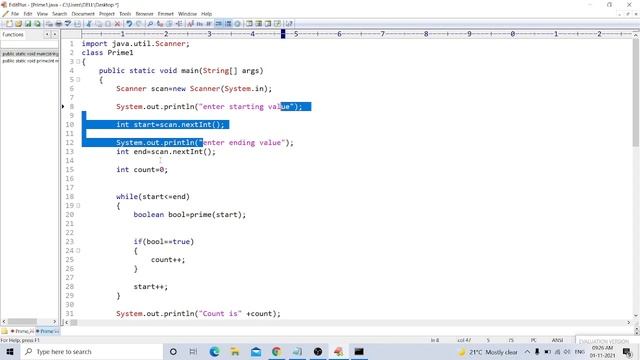This screenshot has width=640, height=360.
Task: Click 'col 47' in the status bar
Action: click(x=464, y=340)
